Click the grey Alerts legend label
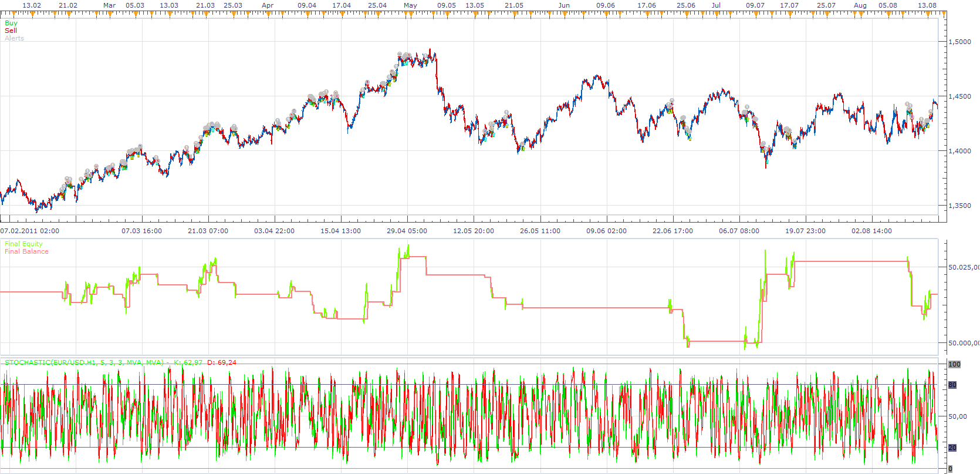This screenshot has width=980, height=474. (15, 38)
